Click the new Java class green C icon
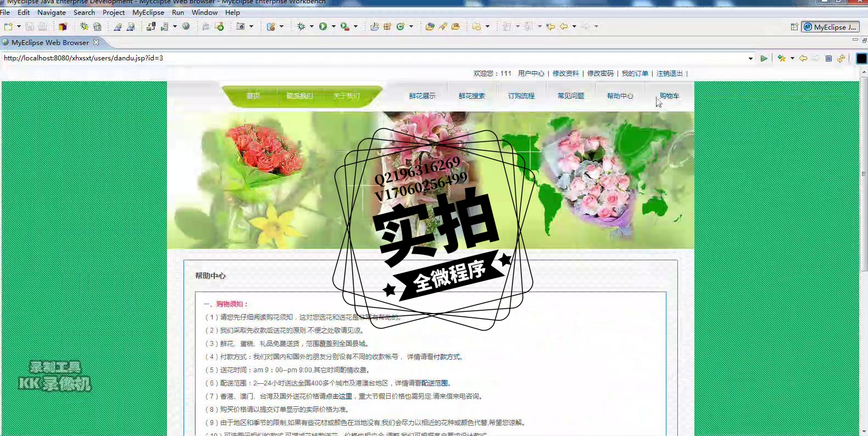This screenshot has width=868, height=436. [400, 26]
